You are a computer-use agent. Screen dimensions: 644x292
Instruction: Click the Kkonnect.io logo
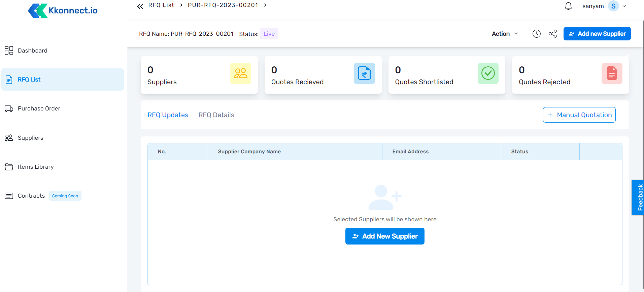(63, 10)
